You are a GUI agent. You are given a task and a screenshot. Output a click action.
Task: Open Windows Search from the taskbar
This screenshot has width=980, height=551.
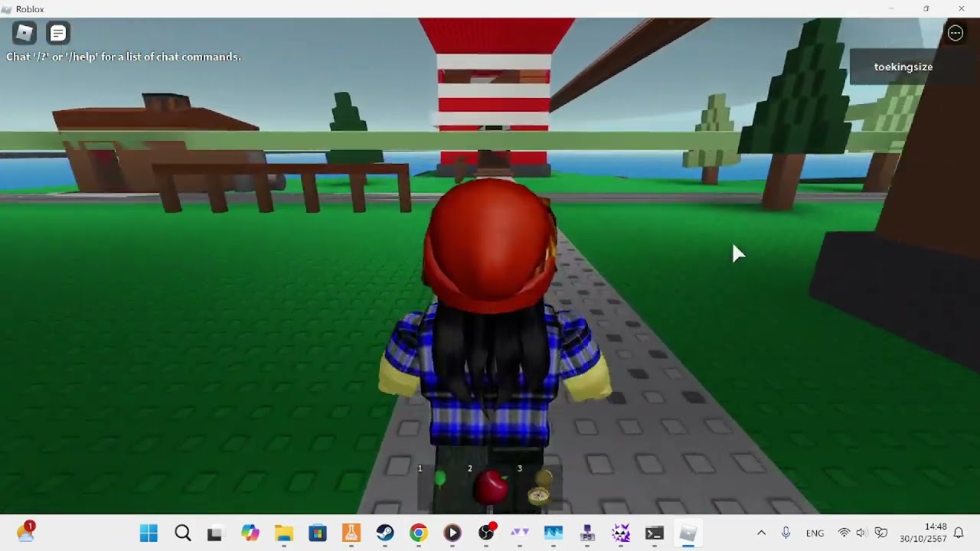[x=182, y=533]
